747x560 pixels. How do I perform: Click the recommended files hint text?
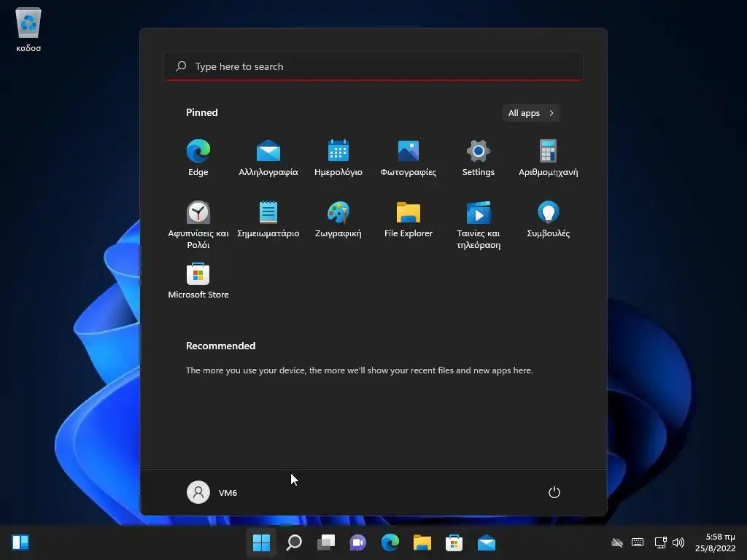click(359, 370)
